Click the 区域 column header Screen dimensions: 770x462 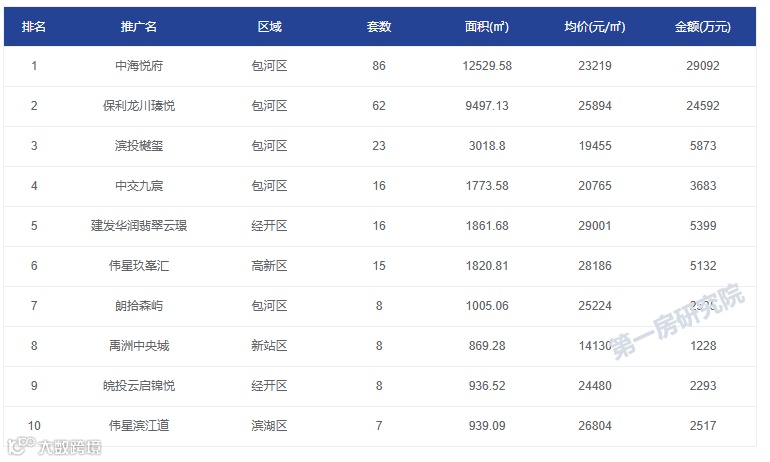click(270, 27)
